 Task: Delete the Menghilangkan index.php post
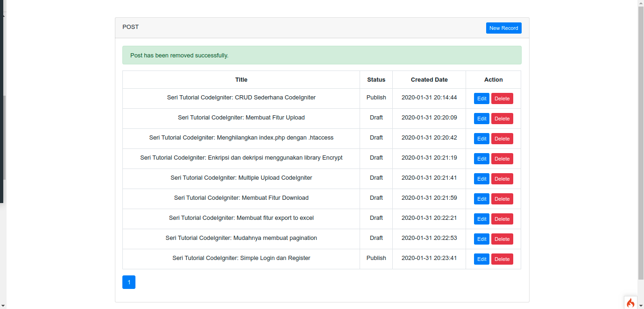pyautogui.click(x=502, y=139)
